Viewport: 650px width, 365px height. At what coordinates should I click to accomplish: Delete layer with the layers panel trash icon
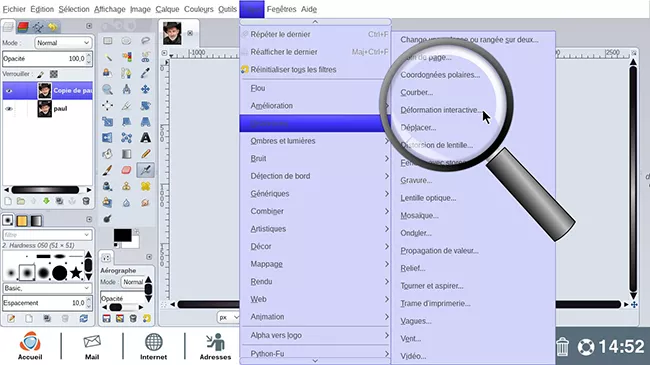86,201
